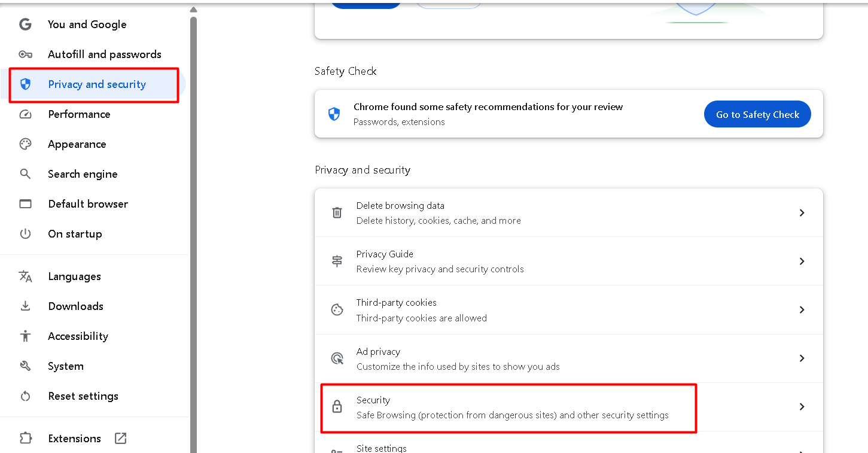Expand Delete browsing data with its arrow

pos(802,213)
